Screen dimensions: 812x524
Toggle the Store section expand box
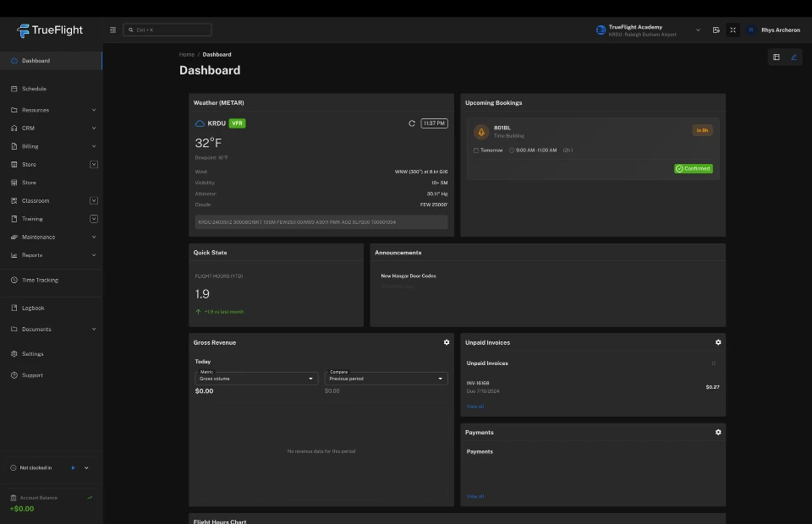pyautogui.click(x=94, y=164)
